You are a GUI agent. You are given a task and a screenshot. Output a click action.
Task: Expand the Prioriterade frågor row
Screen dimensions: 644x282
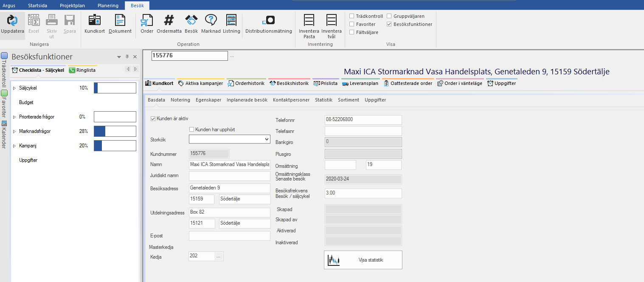click(x=14, y=117)
